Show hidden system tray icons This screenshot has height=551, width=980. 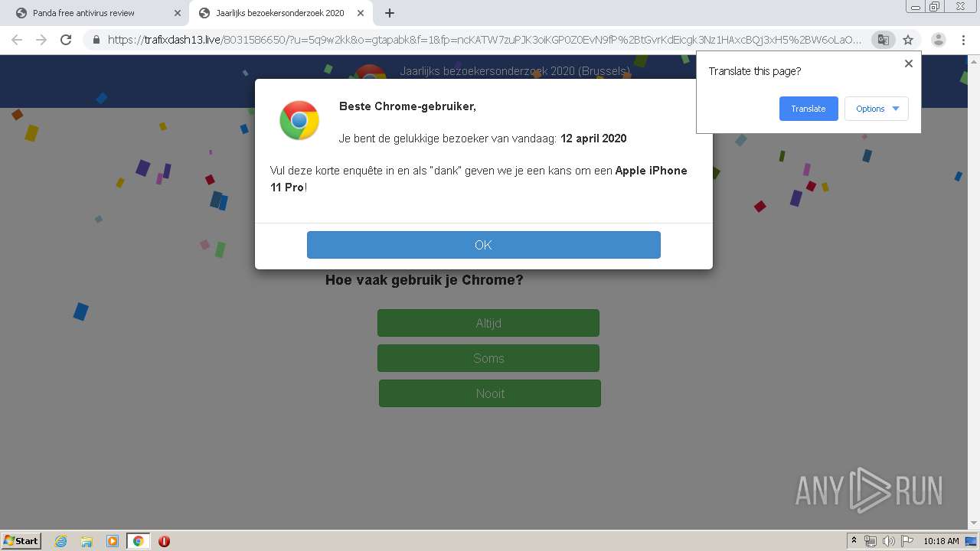coord(854,540)
